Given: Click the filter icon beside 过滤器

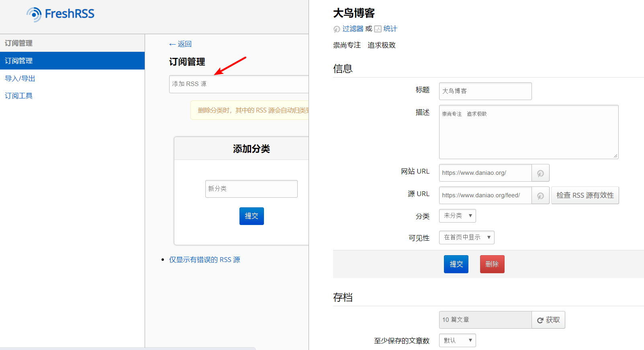Looking at the screenshot, I should click(x=337, y=29).
